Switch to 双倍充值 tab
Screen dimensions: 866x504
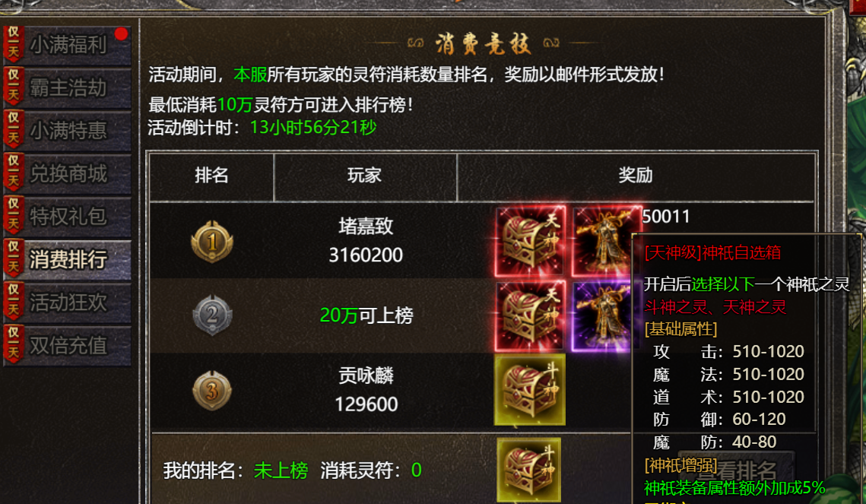pos(68,346)
